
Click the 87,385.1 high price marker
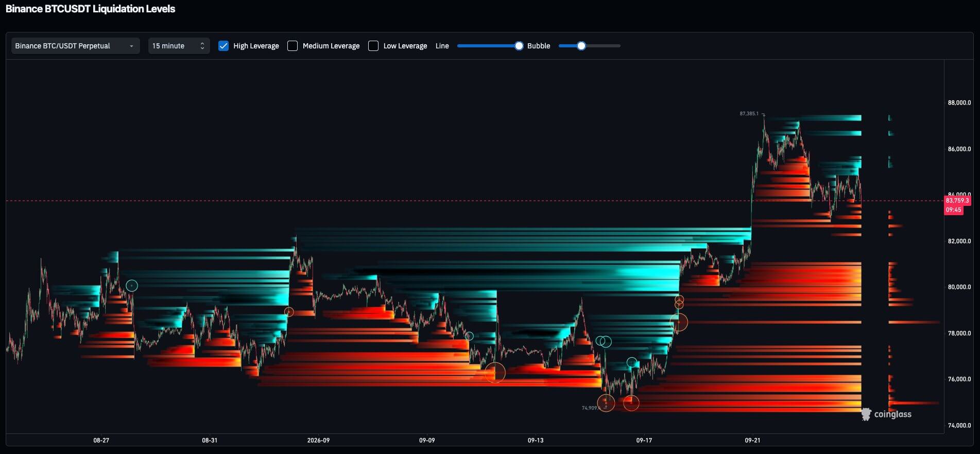(749, 113)
